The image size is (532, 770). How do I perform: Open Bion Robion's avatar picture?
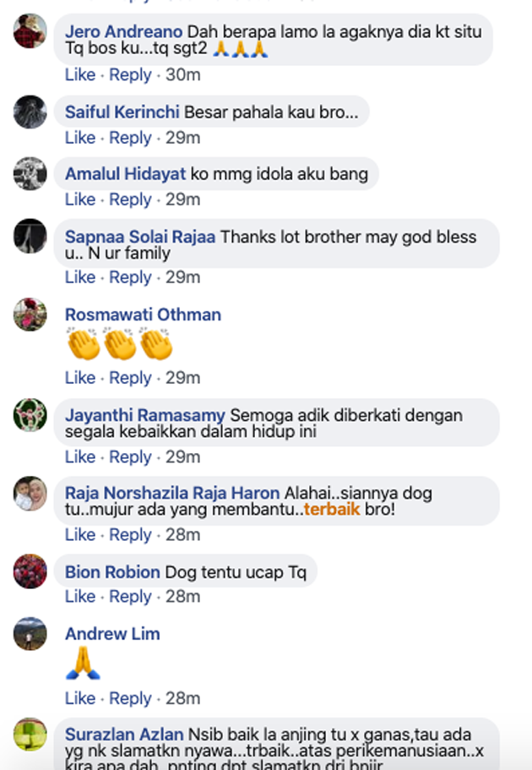point(30,572)
